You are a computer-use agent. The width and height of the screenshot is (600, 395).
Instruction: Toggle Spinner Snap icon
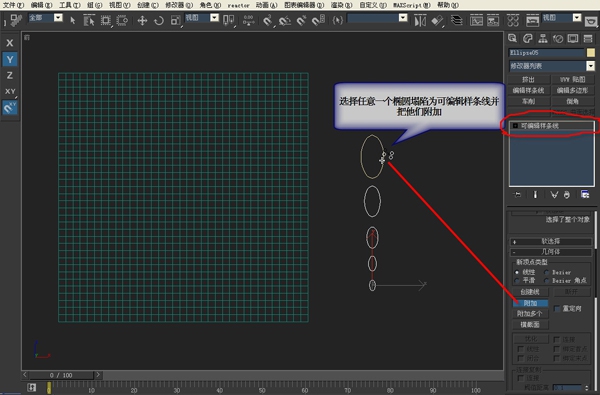[318, 20]
